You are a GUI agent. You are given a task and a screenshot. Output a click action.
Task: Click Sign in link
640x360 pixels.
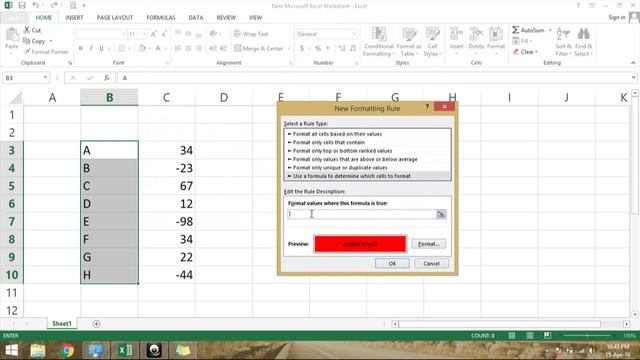tap(617, 17)
